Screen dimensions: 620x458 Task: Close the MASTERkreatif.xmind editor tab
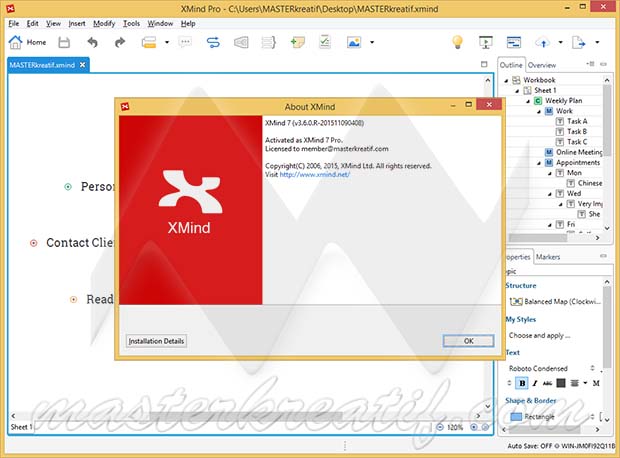pyautogui.click(x=82, y=65)
